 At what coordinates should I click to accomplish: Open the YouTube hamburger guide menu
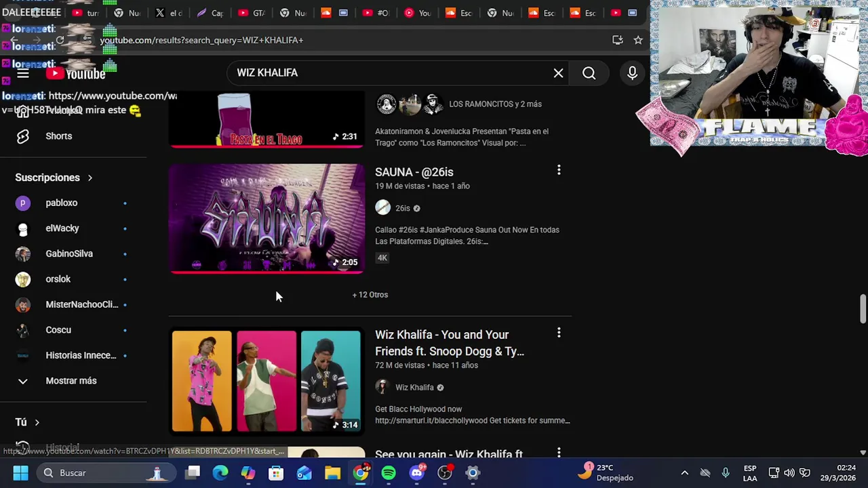(x=23, y=74)
